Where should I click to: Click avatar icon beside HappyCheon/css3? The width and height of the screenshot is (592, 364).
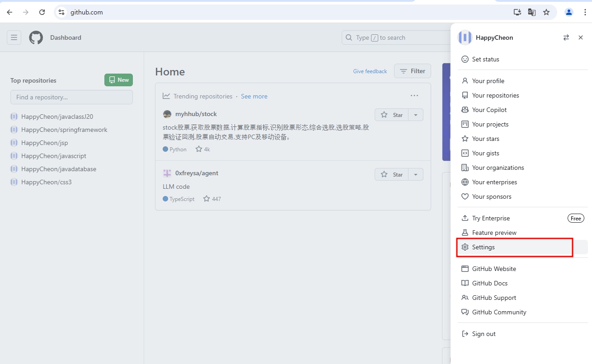pos(14,182)
